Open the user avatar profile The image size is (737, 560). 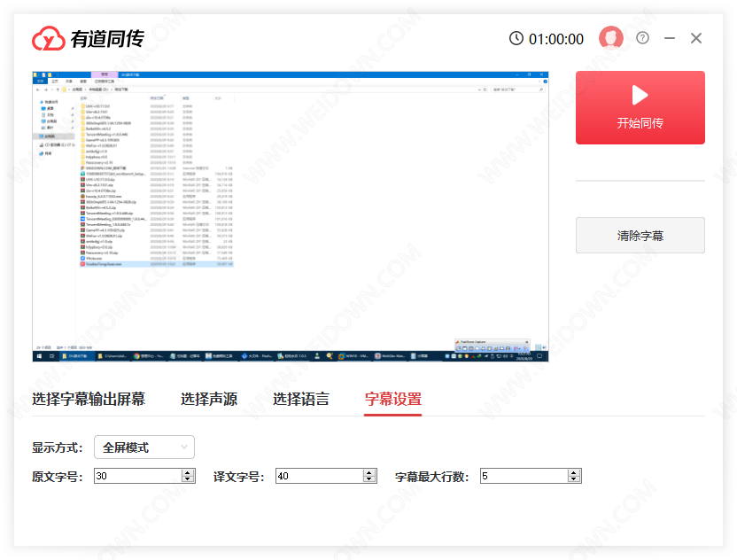611,38
